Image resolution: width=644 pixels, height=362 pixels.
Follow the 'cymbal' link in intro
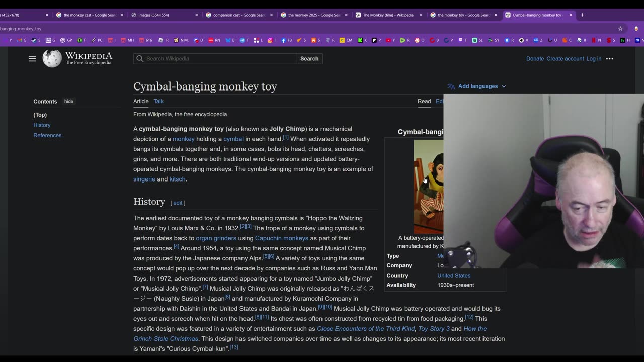pyautogui.click(x=233, y=139)
